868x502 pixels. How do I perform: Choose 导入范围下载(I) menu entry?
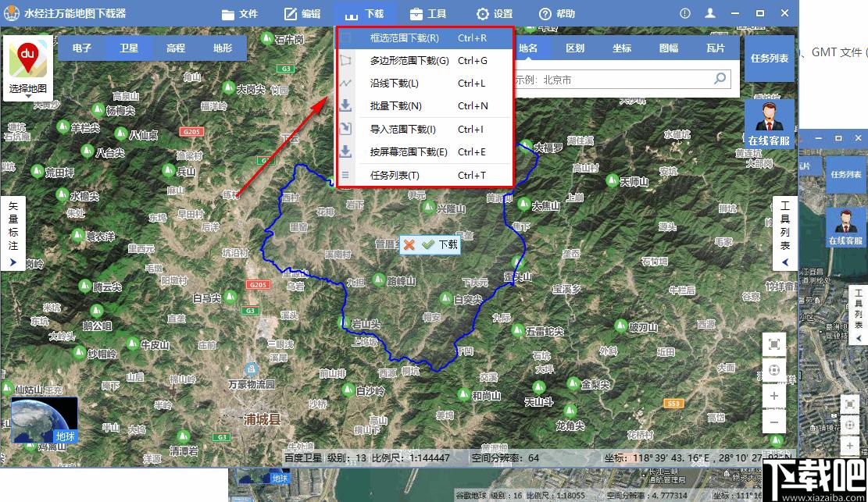point(424,129)
